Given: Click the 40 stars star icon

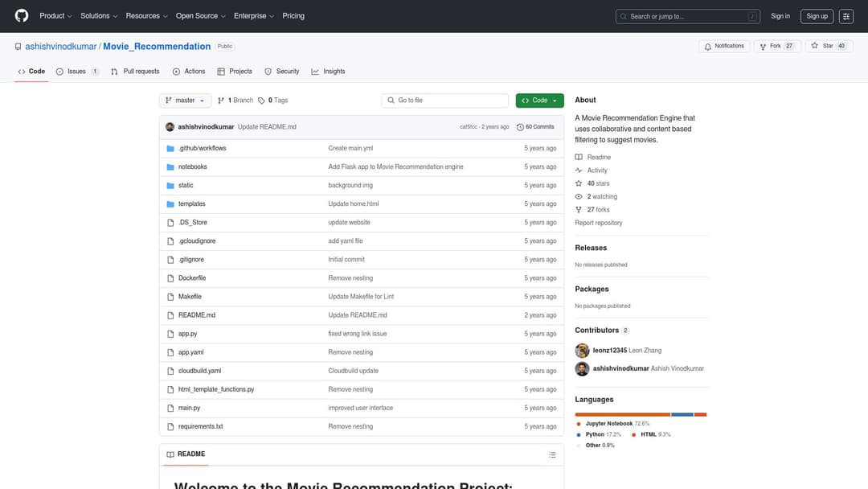Looking at the screenshot, I should (x=579, y=183).
